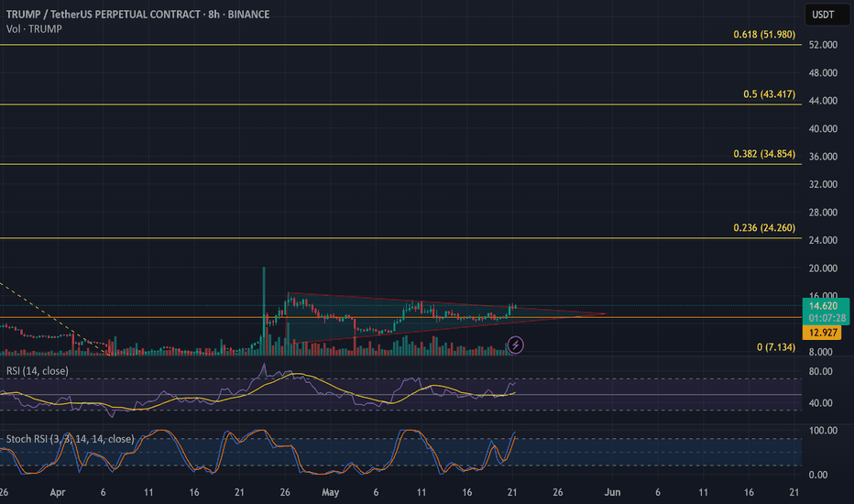Click the 40.000 price axis value
Screen dimensions: 854x504
pos(823,128)
